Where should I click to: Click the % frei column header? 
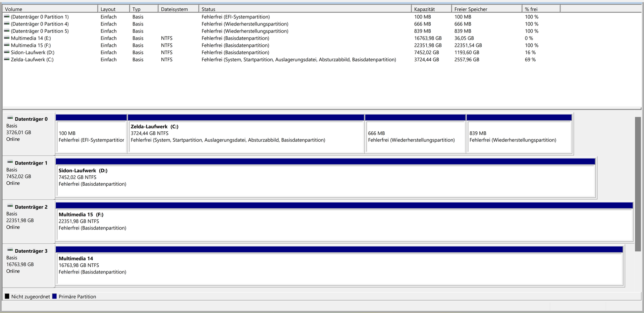click(x=541, y=9)
